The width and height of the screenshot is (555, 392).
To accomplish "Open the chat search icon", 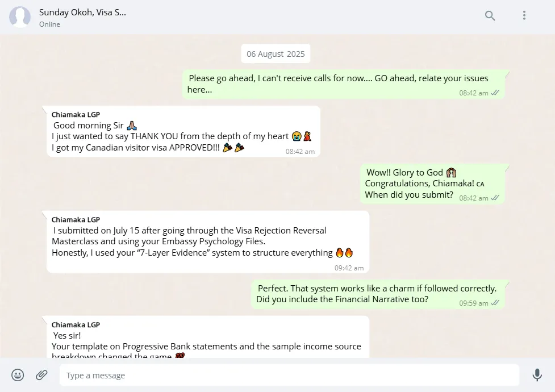I will [x=490, y=16].
